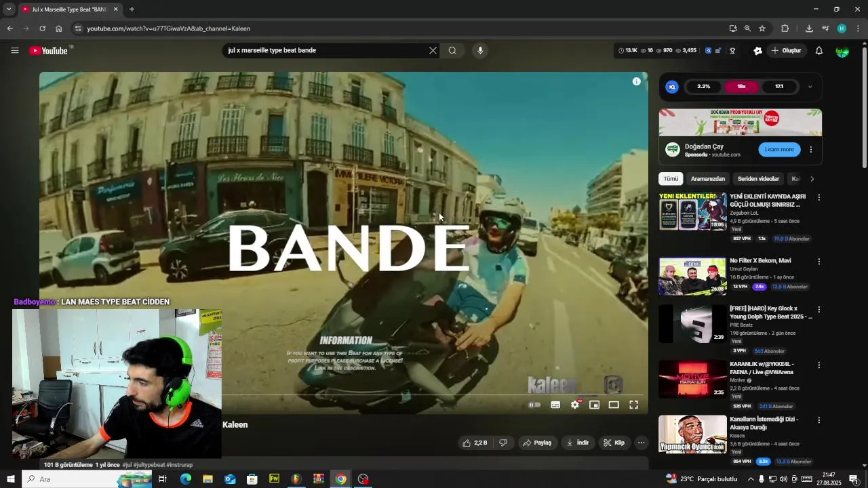Screen dimensions: 868x488
Task: Select the Aramanızdan filter chip
Action: coord(708,179)
